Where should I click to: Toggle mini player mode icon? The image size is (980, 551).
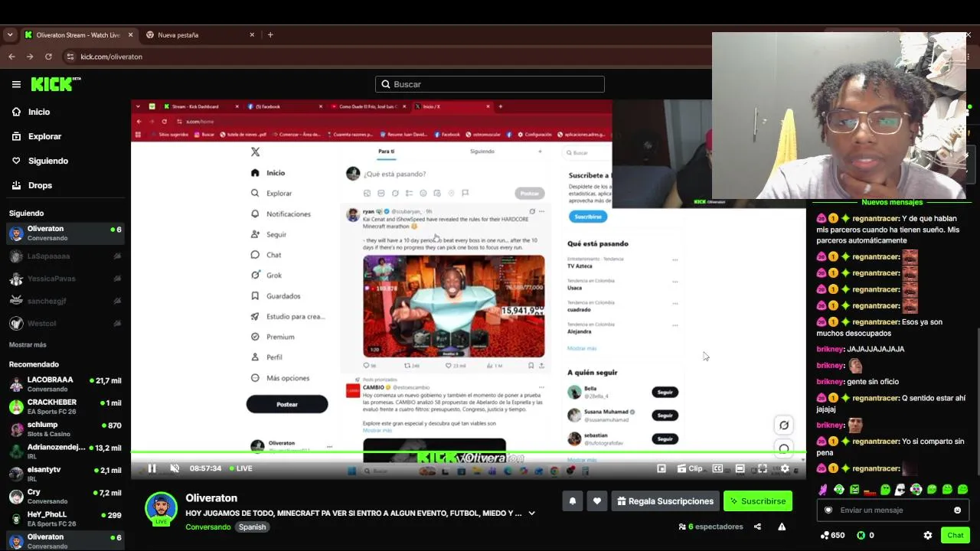661,468
